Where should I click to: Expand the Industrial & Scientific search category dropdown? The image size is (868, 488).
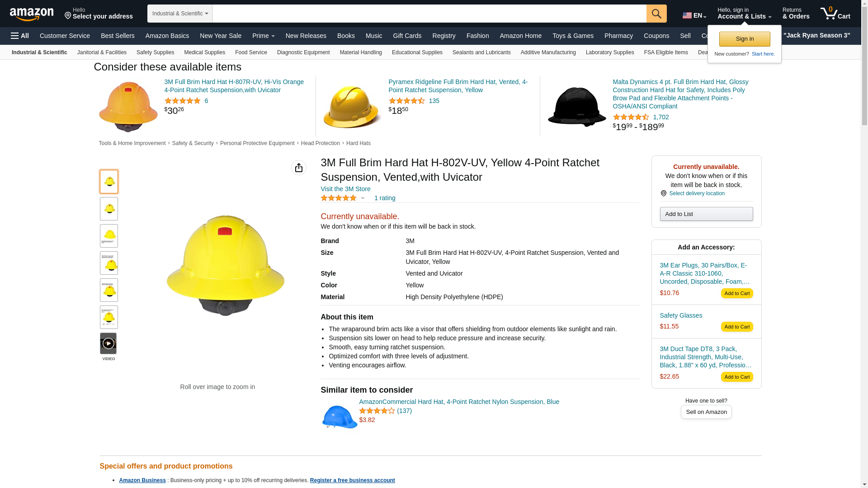pos(179,14)
